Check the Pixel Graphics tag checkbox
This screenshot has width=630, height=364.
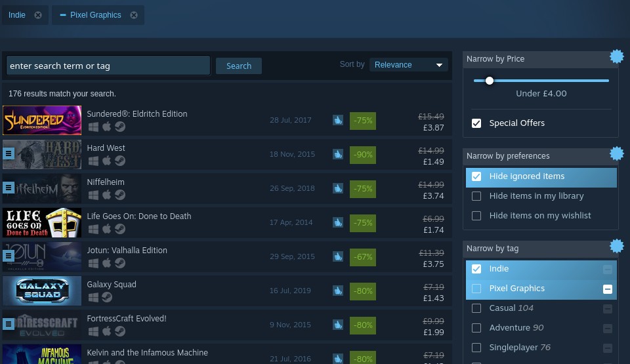click(476, 289)
